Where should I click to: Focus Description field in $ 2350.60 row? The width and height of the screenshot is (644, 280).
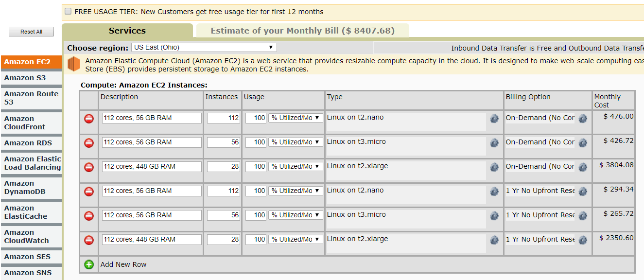point(152,240)
